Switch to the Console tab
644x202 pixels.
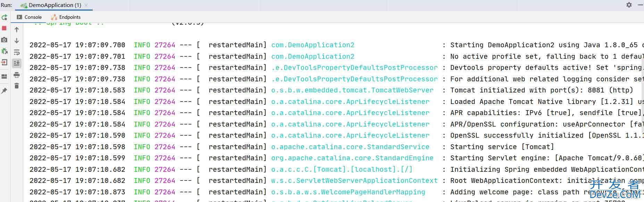[x=30, y=17]
